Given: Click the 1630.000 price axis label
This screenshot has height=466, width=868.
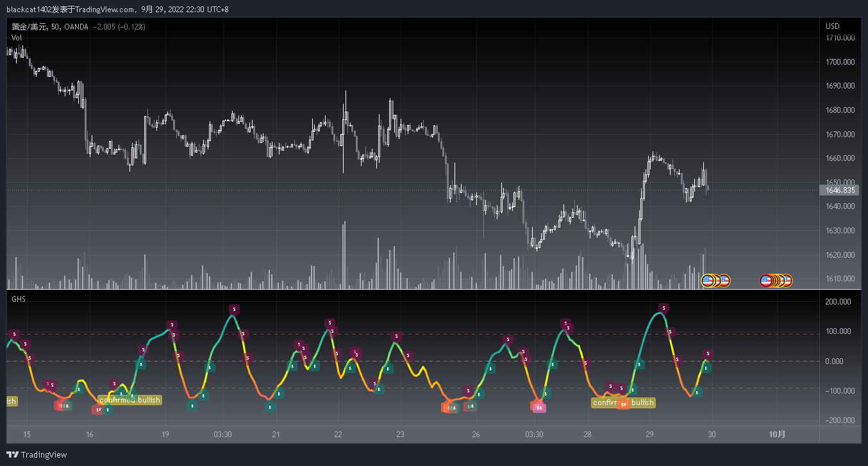Looking at the screenshot, I should click(x=840, y=231).
